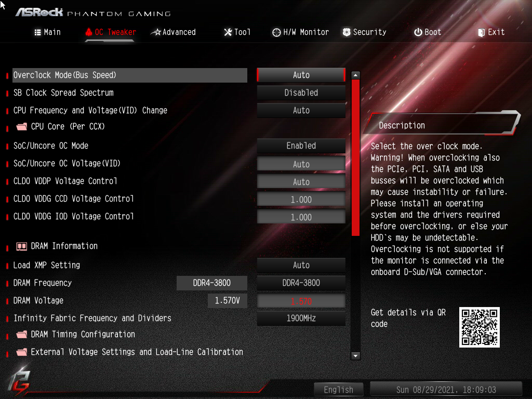Click the External Voltage Settings folder icon

pos(22,352)
